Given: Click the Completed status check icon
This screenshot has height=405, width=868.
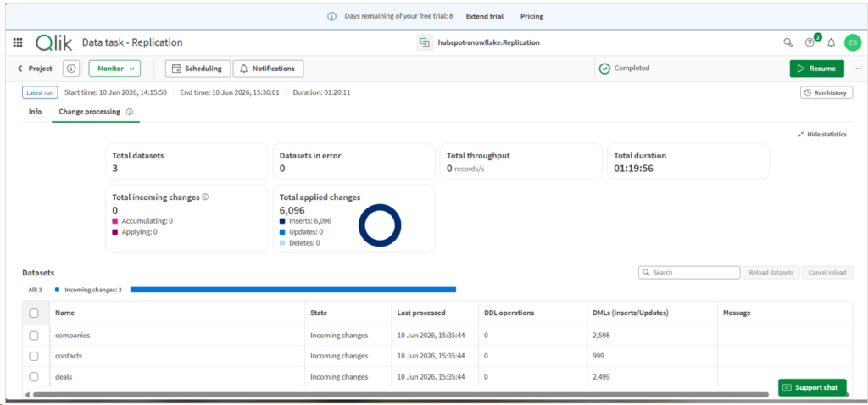Looking at the screenshot, I should click(x=604, y=69).
